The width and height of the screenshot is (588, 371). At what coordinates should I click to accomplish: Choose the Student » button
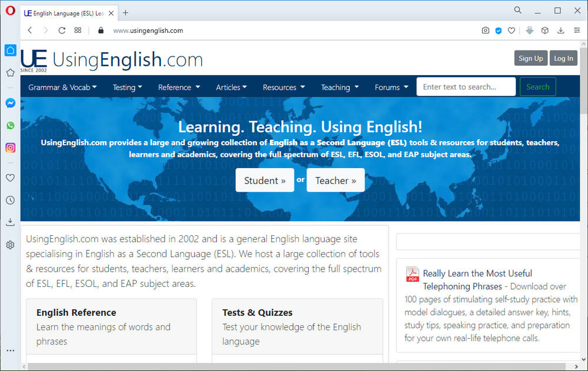click(x=265, y=180)
